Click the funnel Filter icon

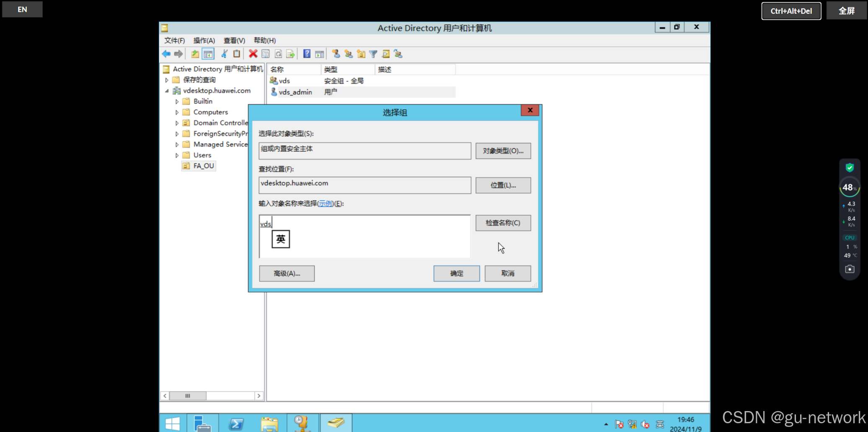coord(373,54)
